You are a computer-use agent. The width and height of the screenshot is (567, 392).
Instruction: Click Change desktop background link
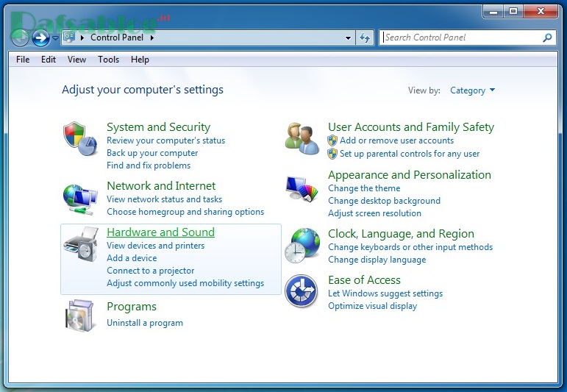coord(385,201)
